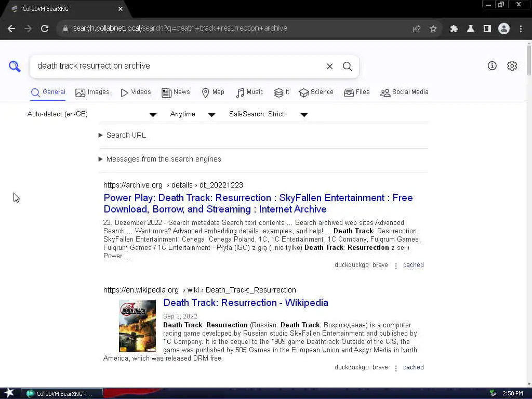This screenshot has width=532, height=399.
Task: Open the About info icon
Action: pyautogui.click(x=492, y=66)
